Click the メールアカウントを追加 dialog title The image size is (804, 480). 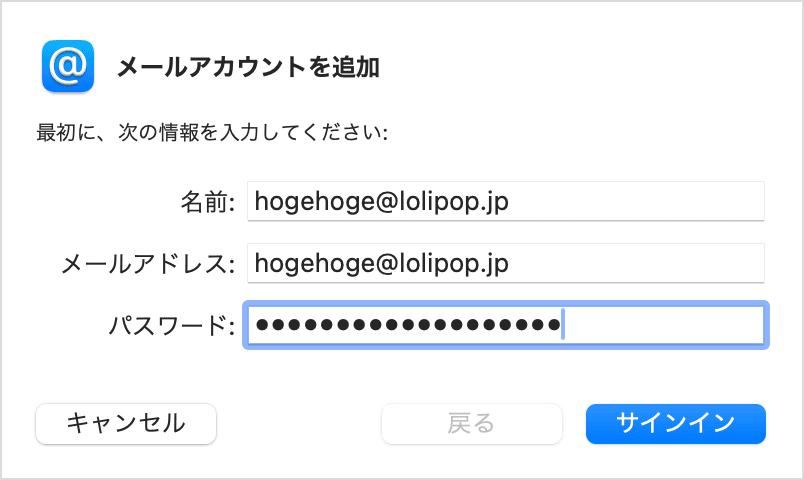tap(248, 67)
